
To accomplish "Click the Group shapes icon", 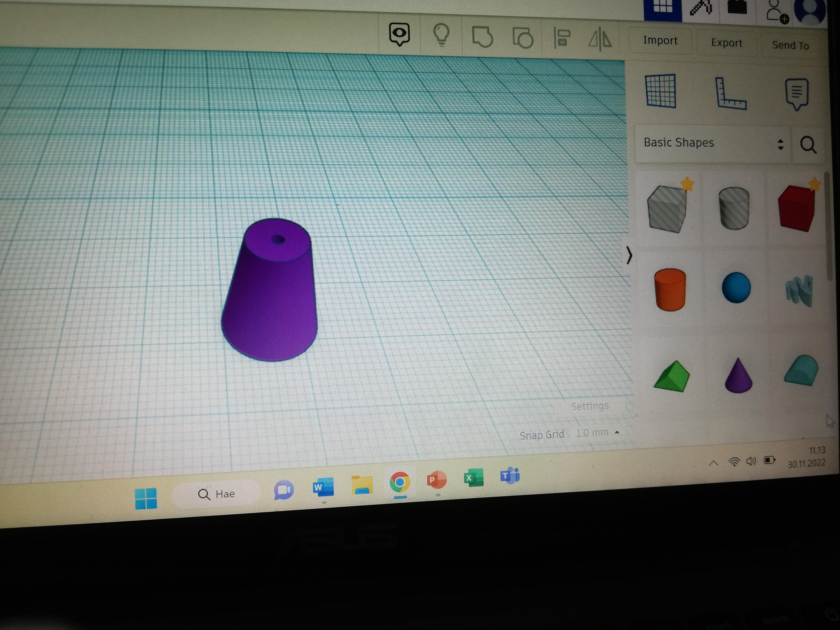I will click(x=482, y=37).
